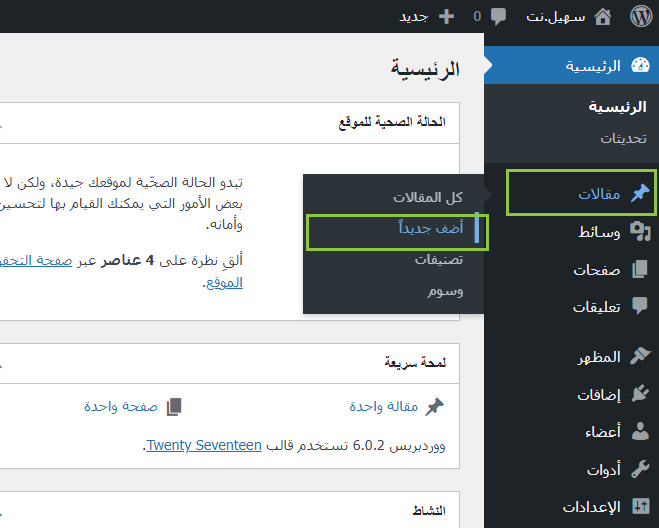Click the WordPress logo in the admin bar
The image size is (659, 528).
pyautogui.click(x=641, y=17)
